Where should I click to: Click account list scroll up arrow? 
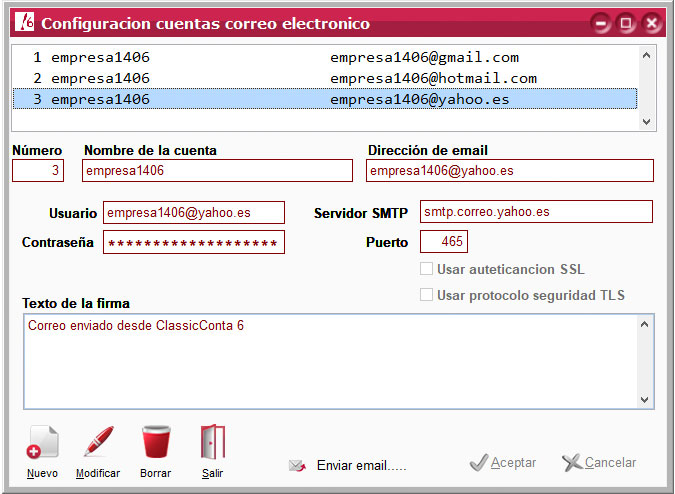[646, 56]
